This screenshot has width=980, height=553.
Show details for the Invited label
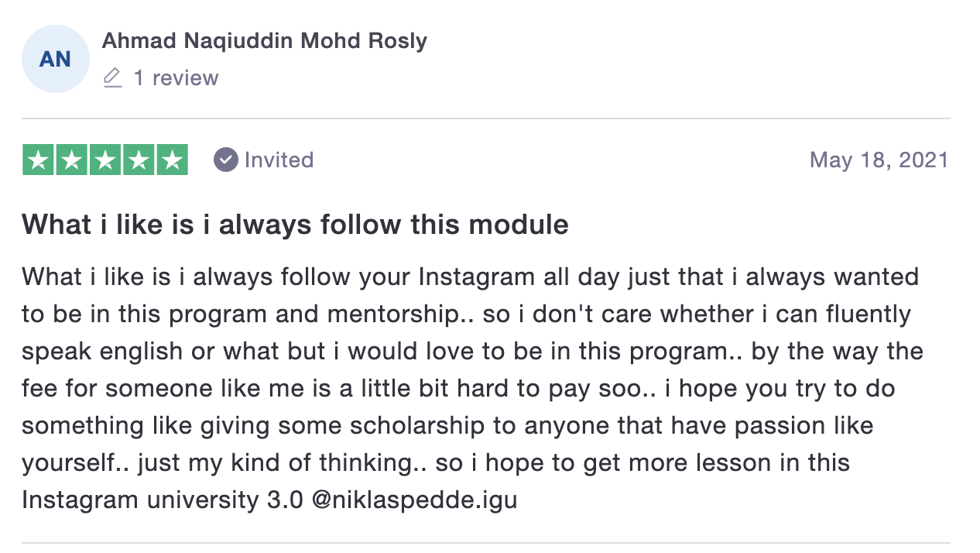coord(279,160)
